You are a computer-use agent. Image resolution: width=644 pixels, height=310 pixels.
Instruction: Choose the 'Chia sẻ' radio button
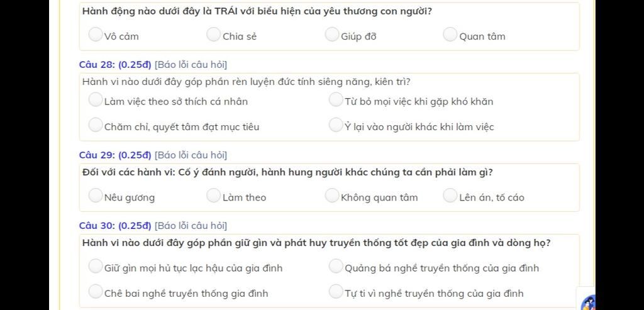coord(214,35)
